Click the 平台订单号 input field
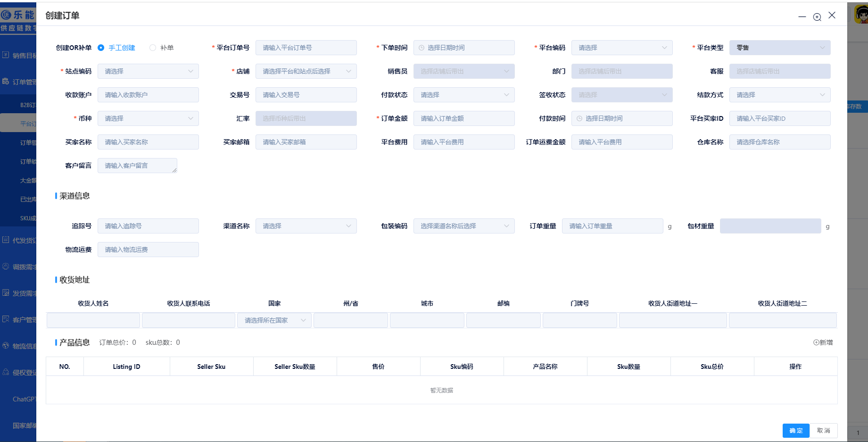This screenshot has height=442, width=868. click(x=306, y=48)
